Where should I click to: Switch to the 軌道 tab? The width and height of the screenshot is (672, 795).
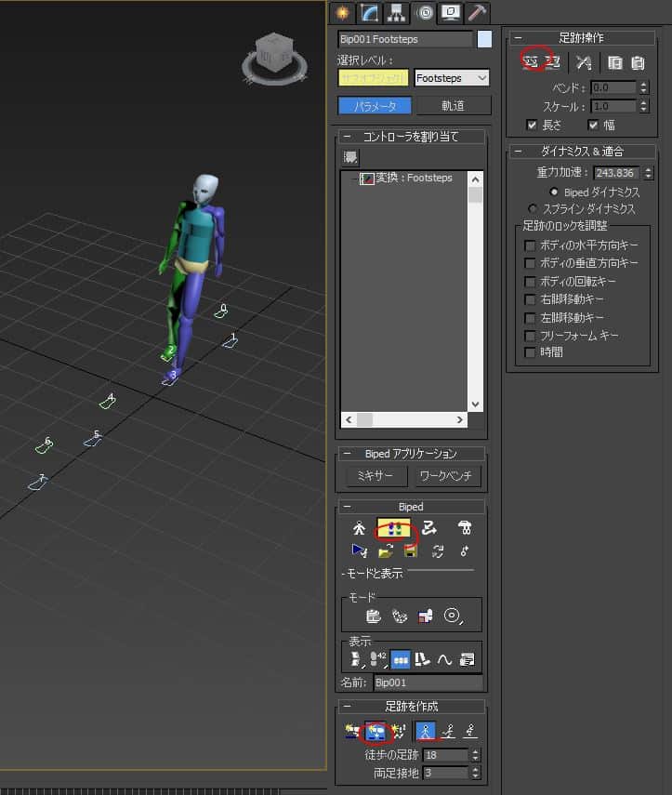click(452, 106)
